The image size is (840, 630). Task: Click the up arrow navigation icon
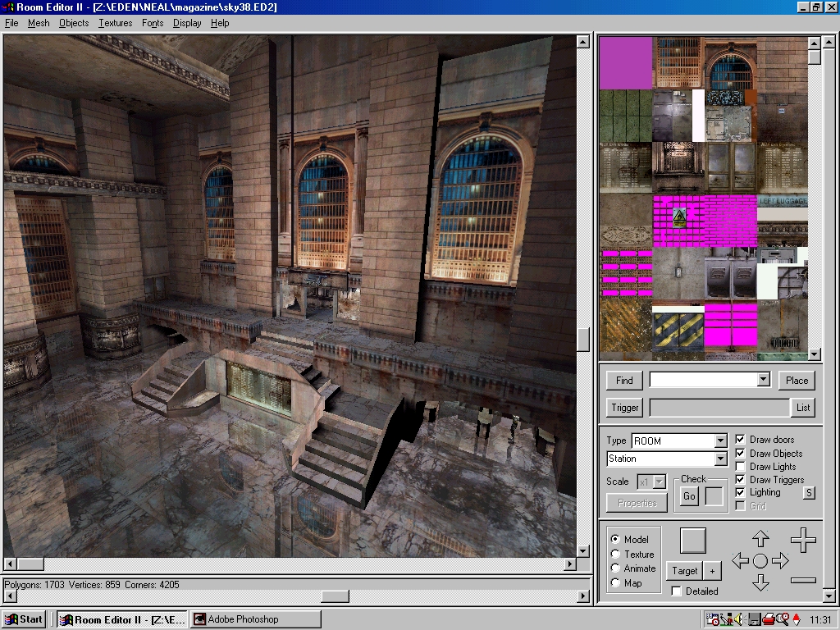760,539
